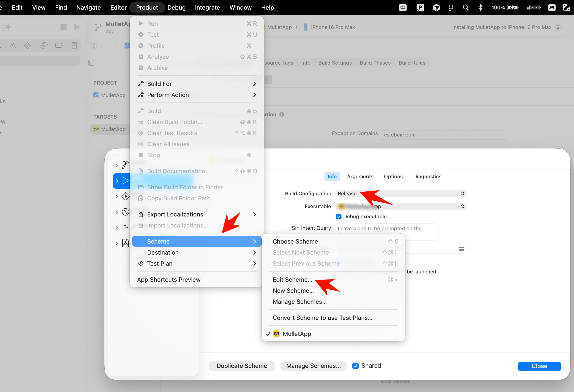
Task: Click App Shortcuts Preview menu item
Action: tap(197, 279)
